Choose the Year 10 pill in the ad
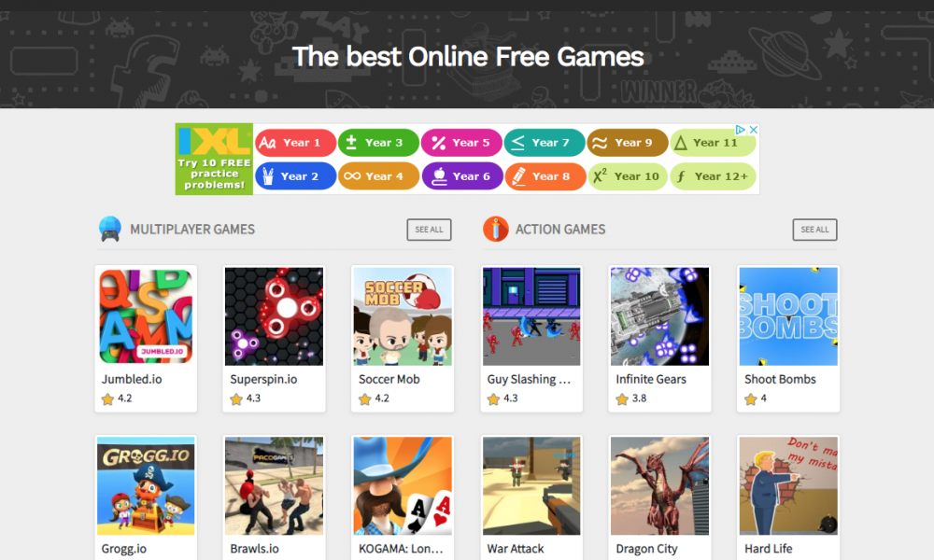Image resolution: width=934 pixels, height=560 pixels. pyautogui.click(x=628, y=176)
